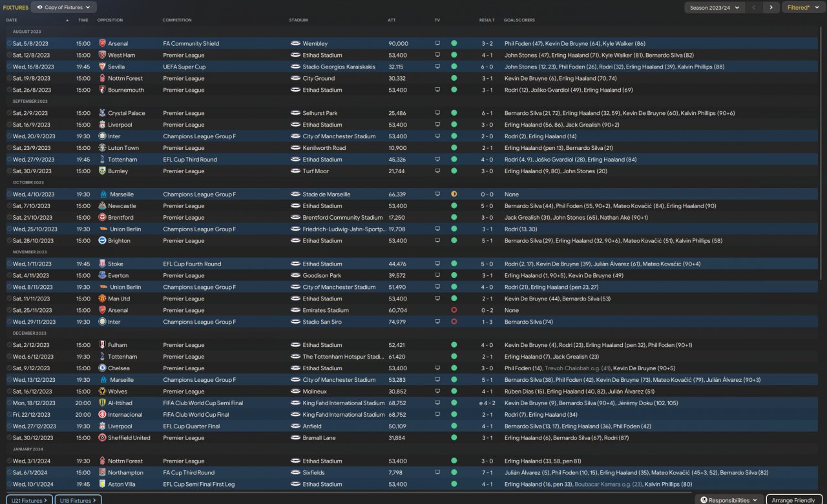Open Fulham using its badge icon
The height and width of the screenshot is (504, 827).
click(x=102, y=345)
